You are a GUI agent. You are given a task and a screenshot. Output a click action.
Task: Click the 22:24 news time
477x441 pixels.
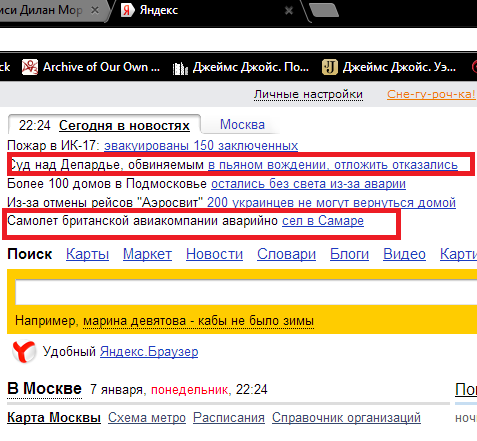[x=35, y=126]
